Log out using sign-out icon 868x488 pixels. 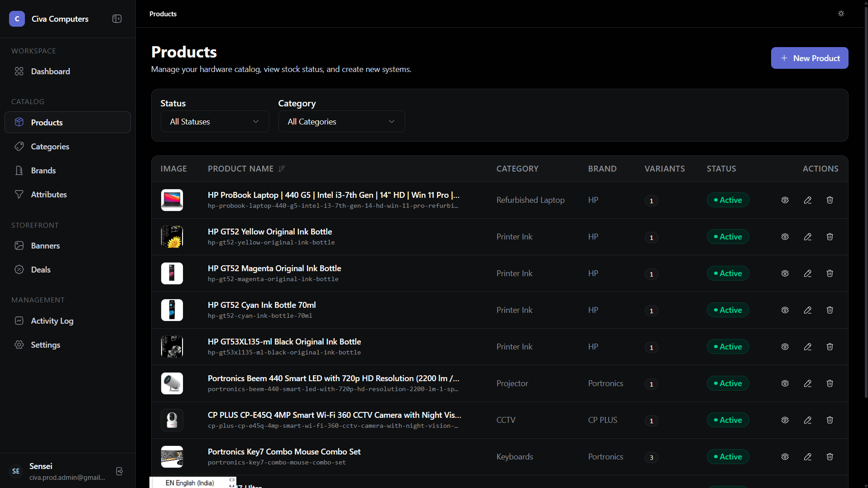tap(120, 471)
